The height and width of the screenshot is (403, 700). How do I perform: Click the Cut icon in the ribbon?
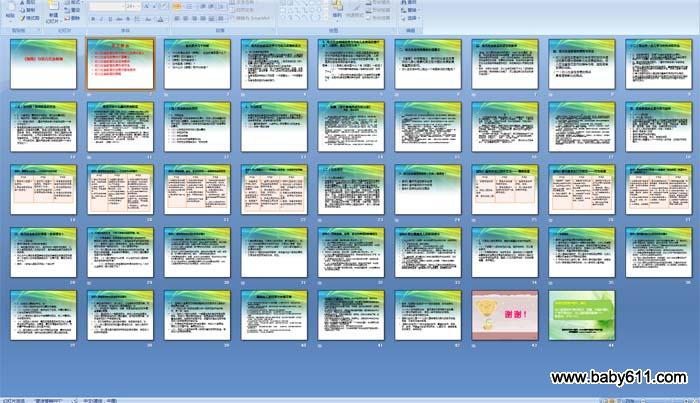coord(23,3)
